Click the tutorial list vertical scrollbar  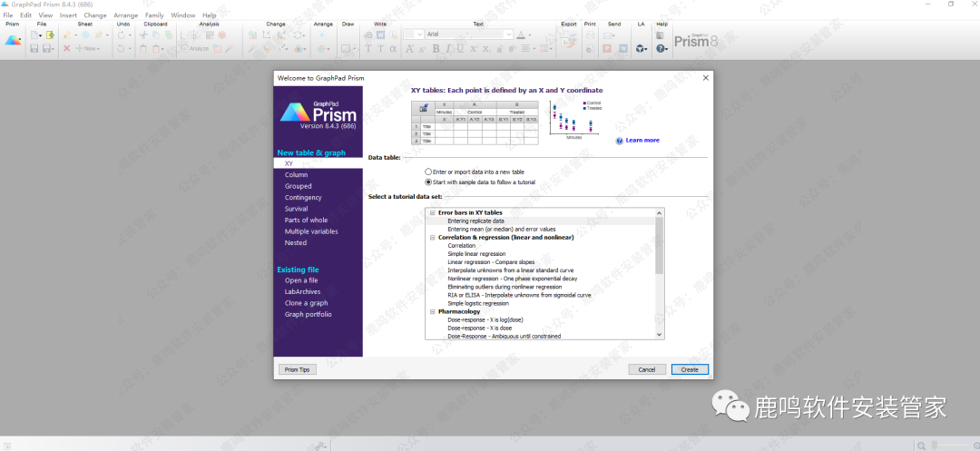(x=660, y=245)
